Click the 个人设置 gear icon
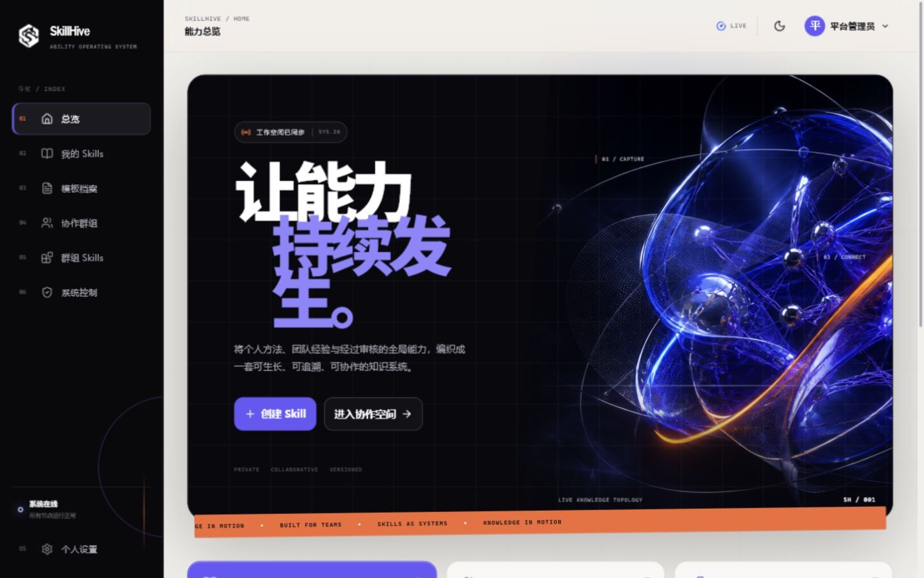Image resolution: width=924 pixels, height=578 pixels. click(47, 549)
